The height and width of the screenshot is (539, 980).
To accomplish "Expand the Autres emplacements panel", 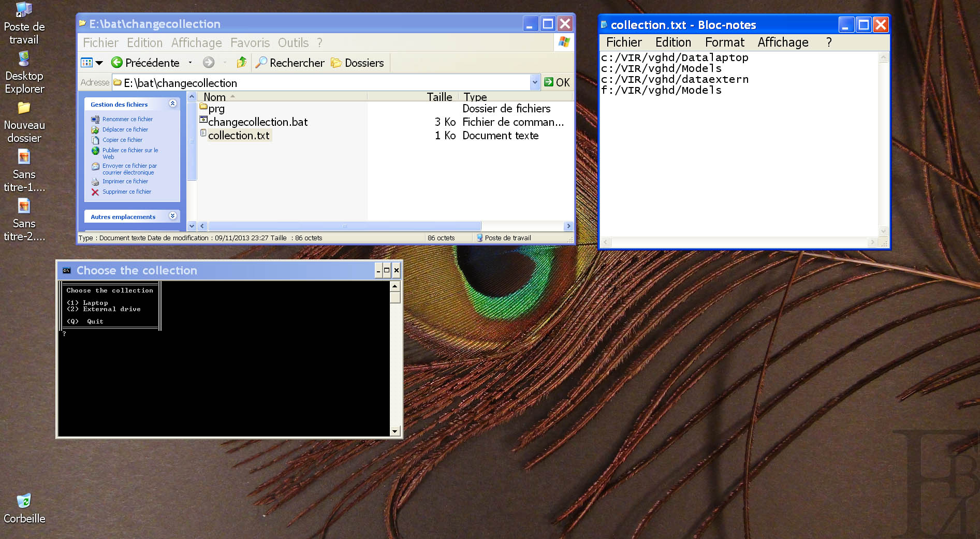I will [x=173, y=216].
